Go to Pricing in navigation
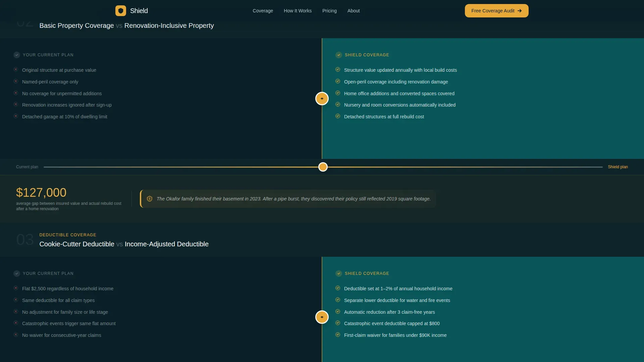644x362 pixels. tap(329, 11)
